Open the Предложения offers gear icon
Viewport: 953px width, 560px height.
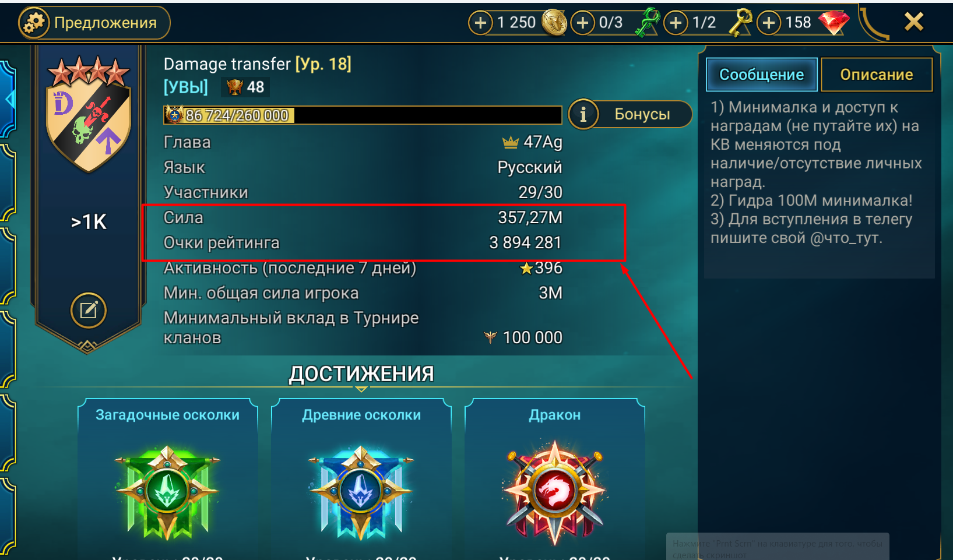pos(34,23)
